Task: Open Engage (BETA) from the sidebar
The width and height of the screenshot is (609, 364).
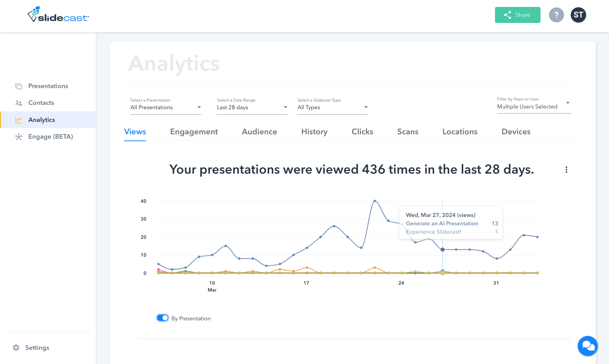Action: point(51,136)
